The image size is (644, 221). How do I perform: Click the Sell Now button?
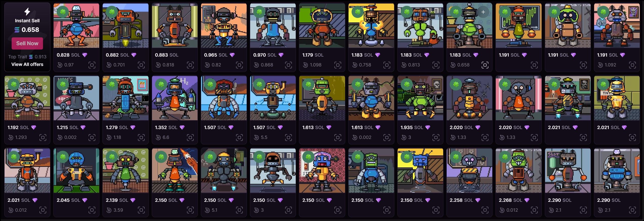pyautogui.click(x=27, y=43)
